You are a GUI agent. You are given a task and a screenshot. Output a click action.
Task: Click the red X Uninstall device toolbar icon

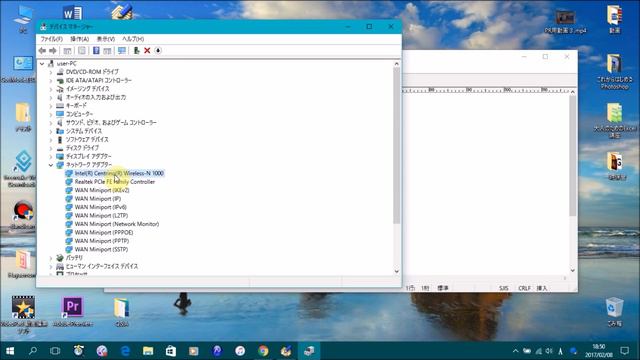click(x=147, y=51)
